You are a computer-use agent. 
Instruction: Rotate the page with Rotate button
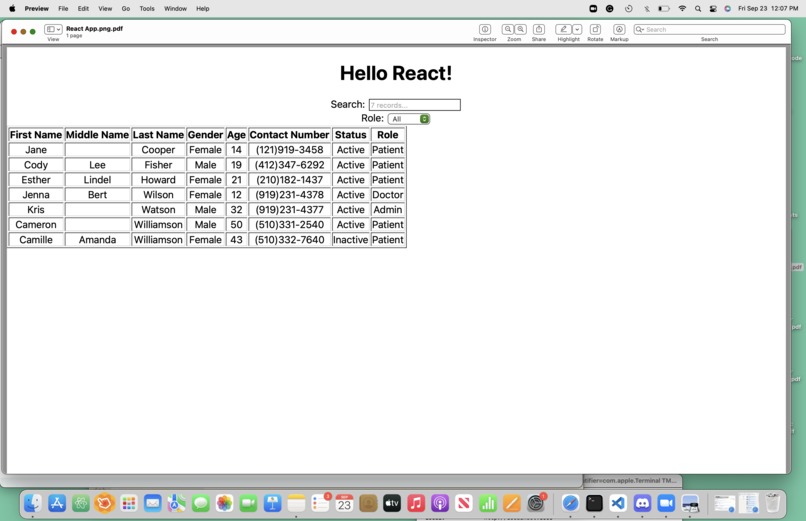(x=595, y=29)
